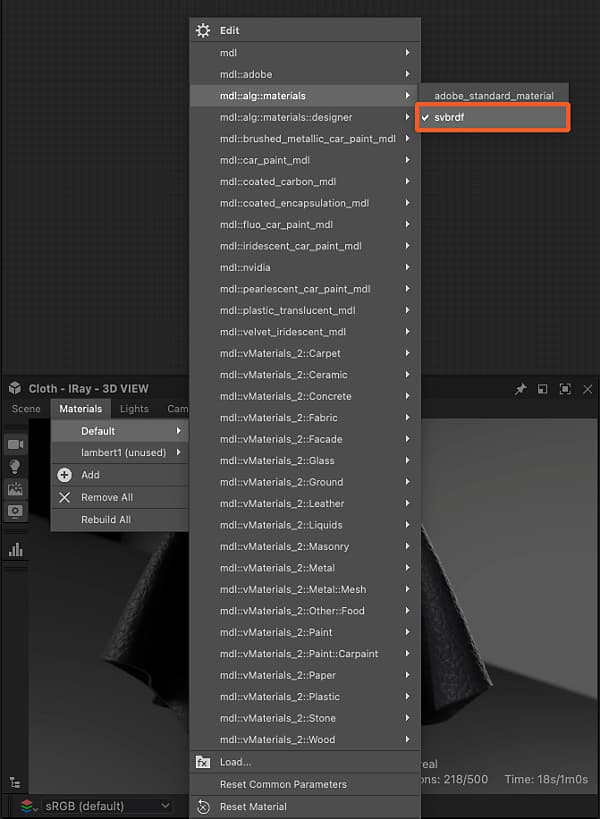The width and height of the screenshot is (600, 819).
Task: Expand the mdl submenu
Action: (305, 53)
